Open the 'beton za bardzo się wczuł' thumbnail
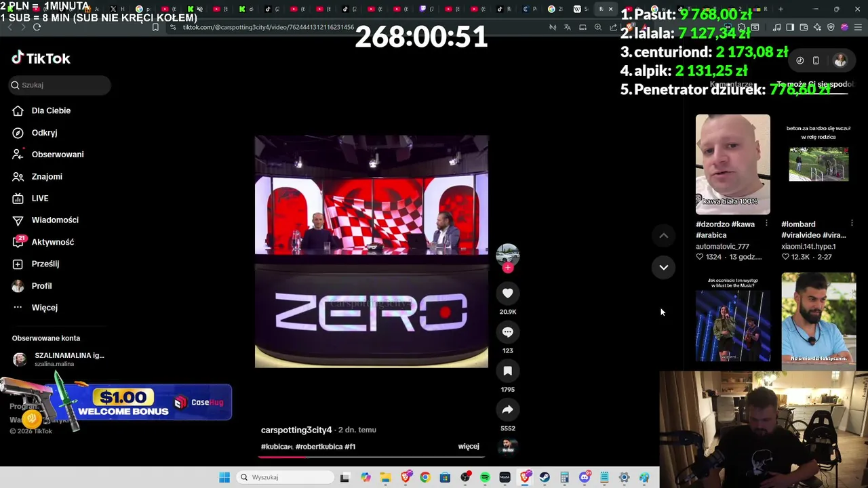Screen dimensions: 868x488 pos(818,164)
